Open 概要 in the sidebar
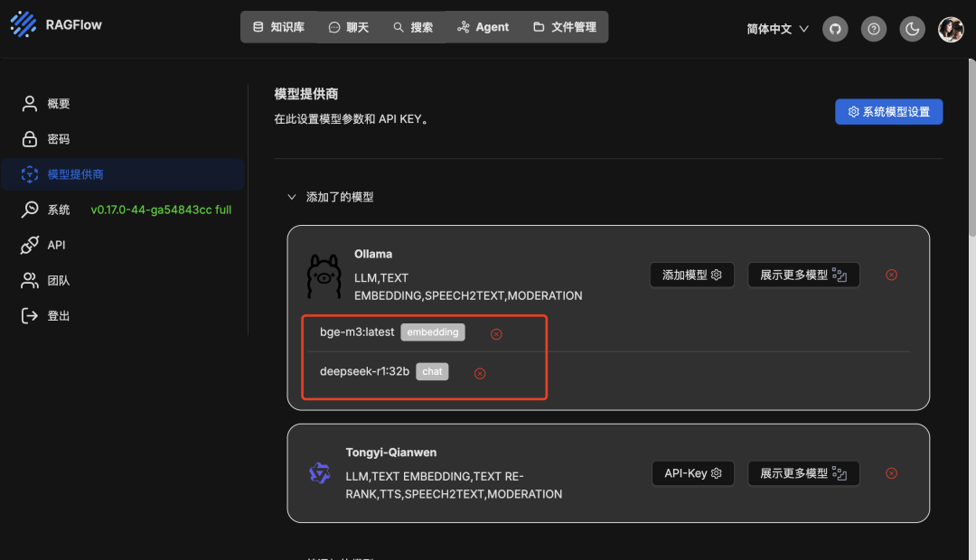Viewport: 976px width, 560px height. click(x=123, y=103)
